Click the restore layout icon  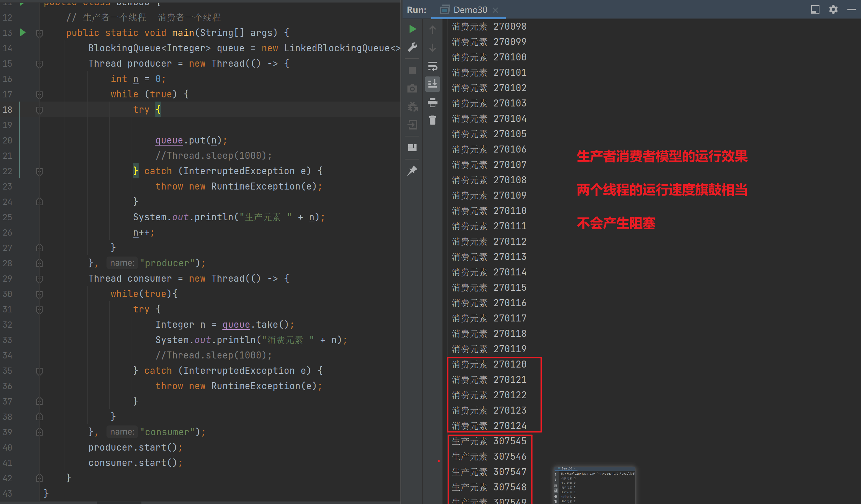[x=412, y=148]
